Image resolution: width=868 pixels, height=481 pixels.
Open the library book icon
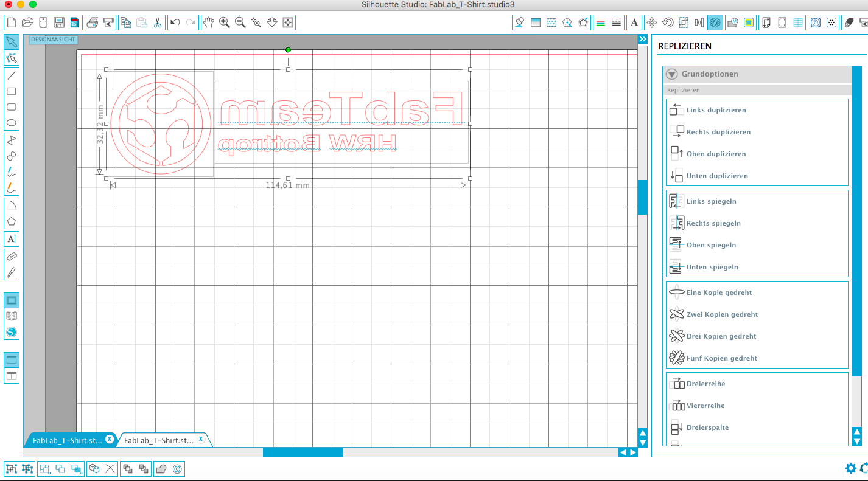click(x=12, y=316)
